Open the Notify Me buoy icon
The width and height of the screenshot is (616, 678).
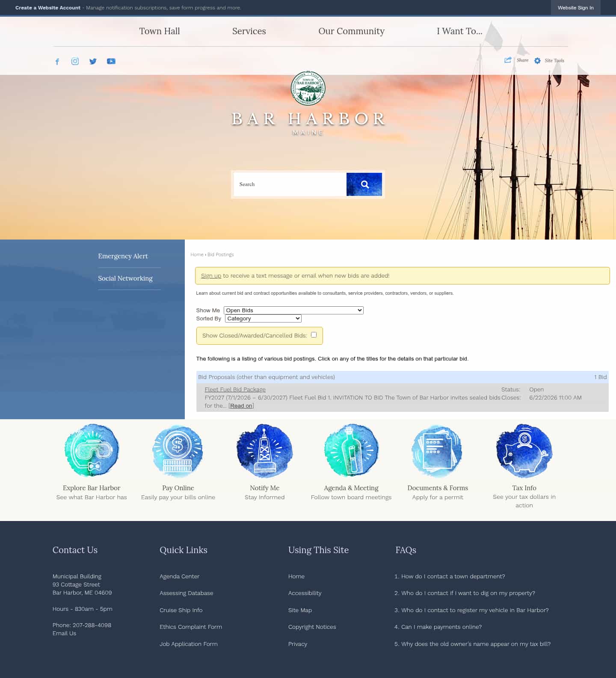coord(264,451)
